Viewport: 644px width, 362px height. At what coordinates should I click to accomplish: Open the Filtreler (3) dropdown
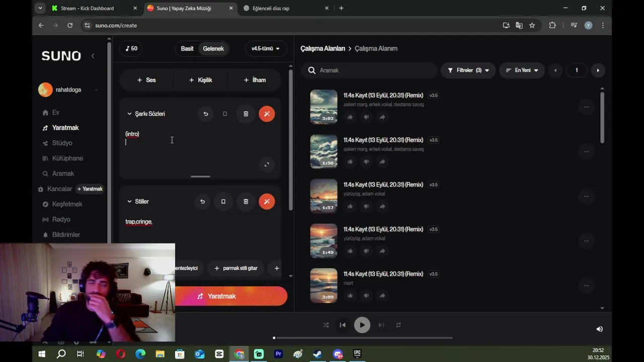coord(468,70)
